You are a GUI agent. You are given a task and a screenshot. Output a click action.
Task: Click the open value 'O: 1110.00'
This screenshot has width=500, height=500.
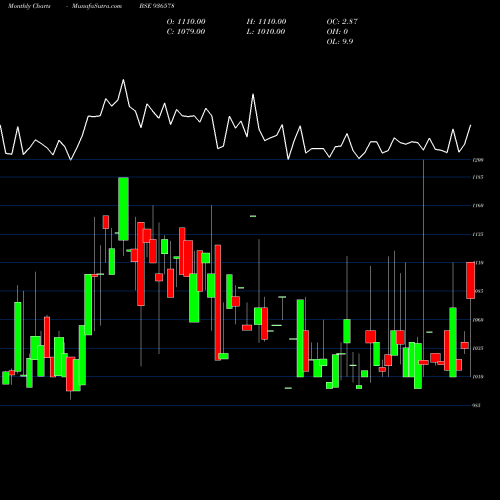[x=186, y=22]
